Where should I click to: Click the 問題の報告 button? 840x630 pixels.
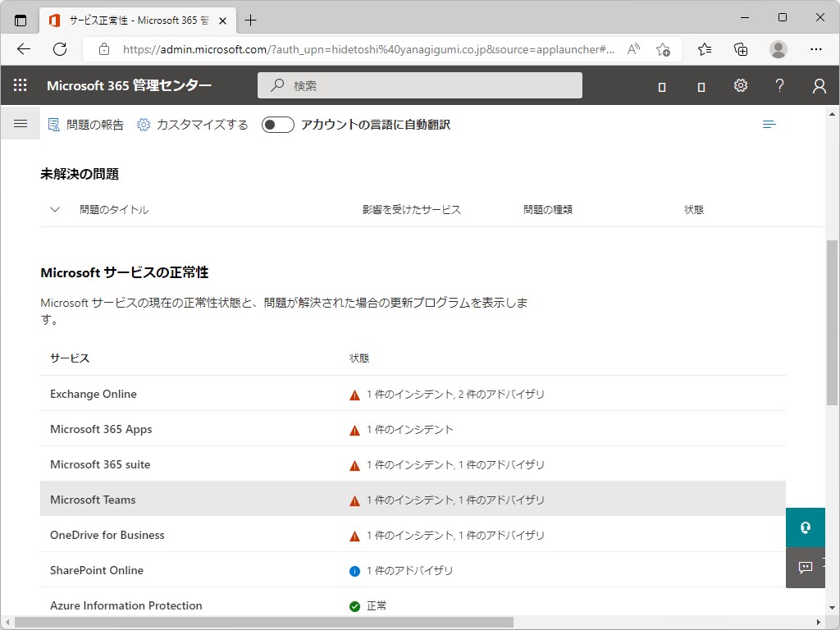[85, 125]
